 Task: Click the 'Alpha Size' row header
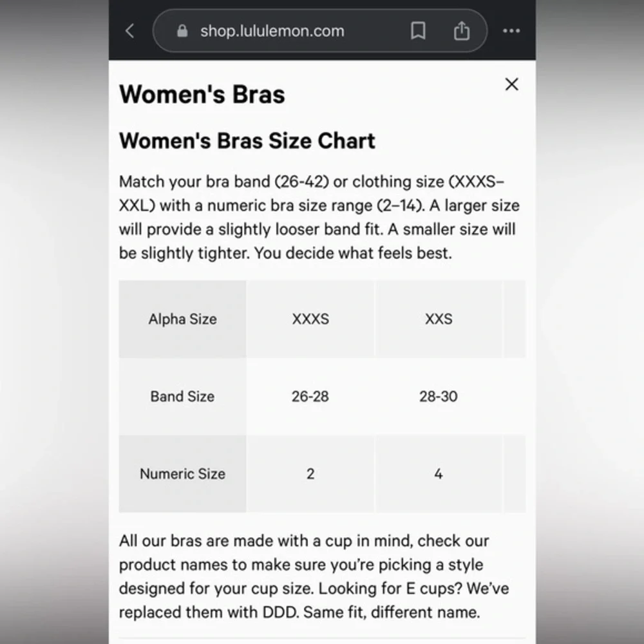[x=182, y=319]
